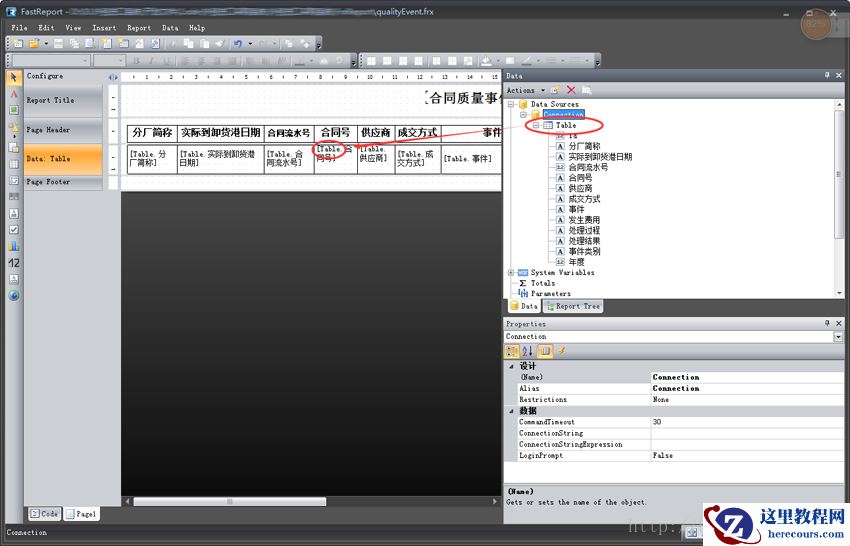This screenshot has width=850, height=546.
Task: Click the red delete icon in Data panel
Action: point(571,90)
